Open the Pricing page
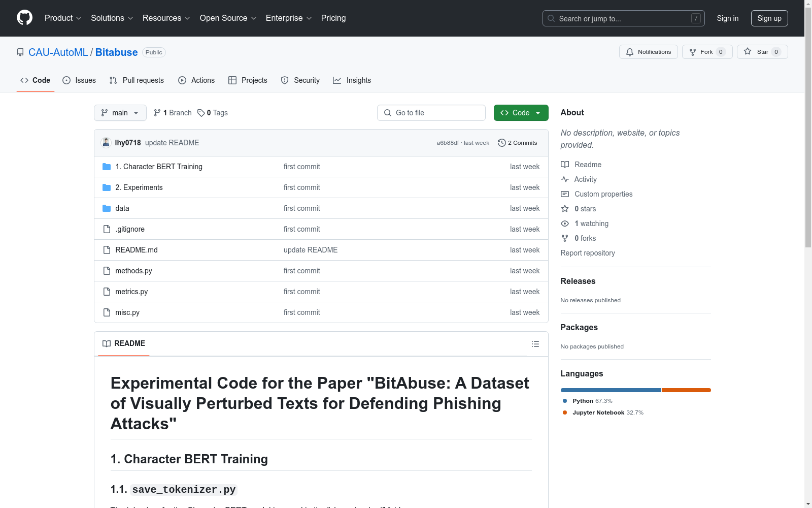This screenshot has width=812, height=508. 333,18
